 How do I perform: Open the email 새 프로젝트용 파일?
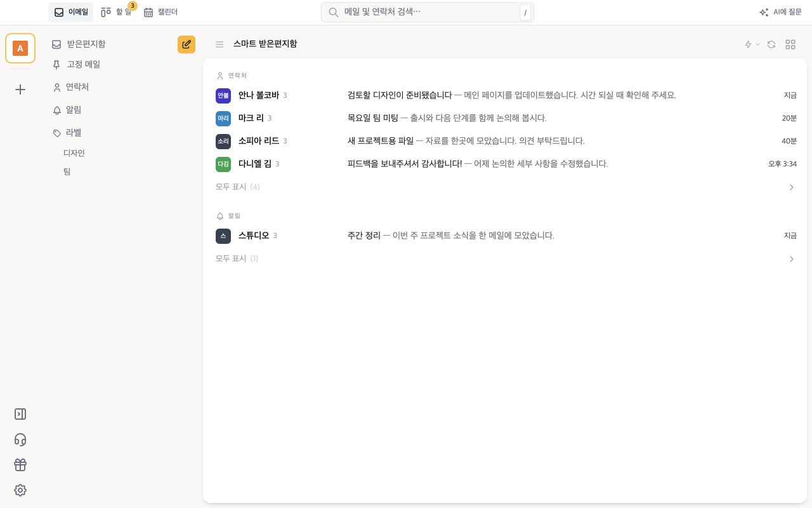(506, 141)
